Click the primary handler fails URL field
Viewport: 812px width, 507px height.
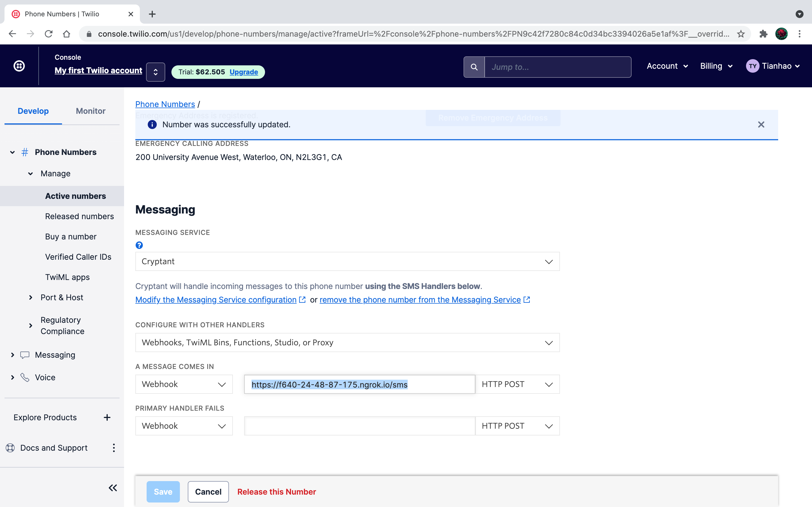click(359, 426)
